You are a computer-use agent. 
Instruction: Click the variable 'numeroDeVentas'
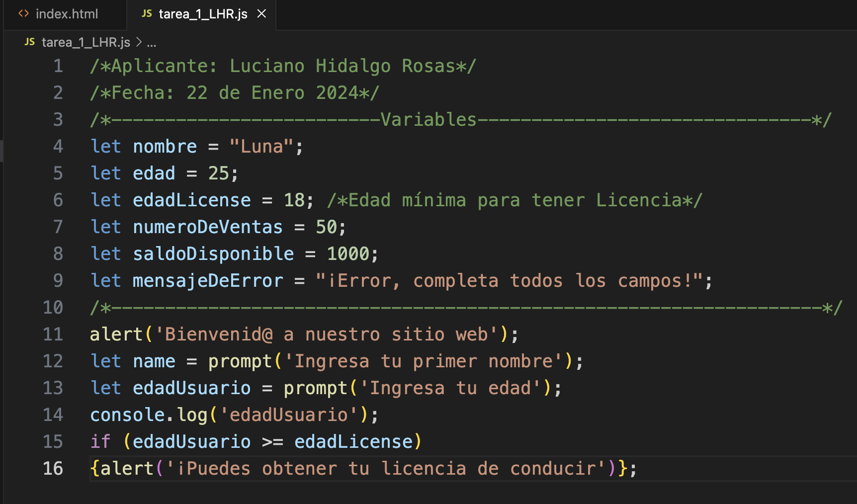208,227
